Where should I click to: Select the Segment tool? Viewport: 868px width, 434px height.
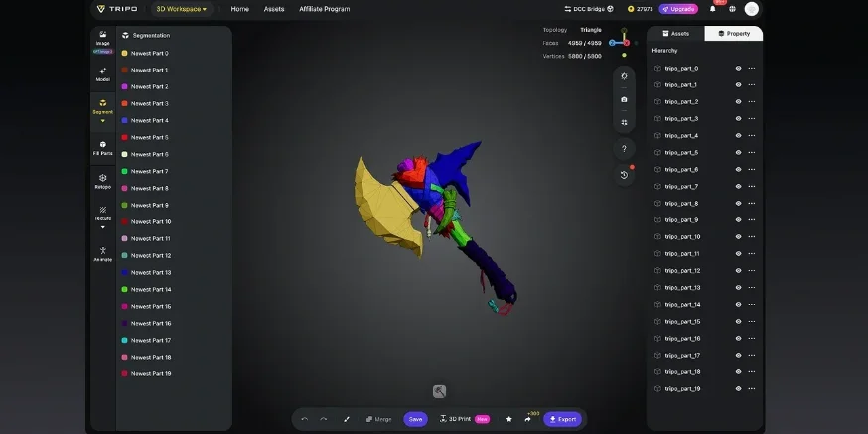(x=103, y=106)
